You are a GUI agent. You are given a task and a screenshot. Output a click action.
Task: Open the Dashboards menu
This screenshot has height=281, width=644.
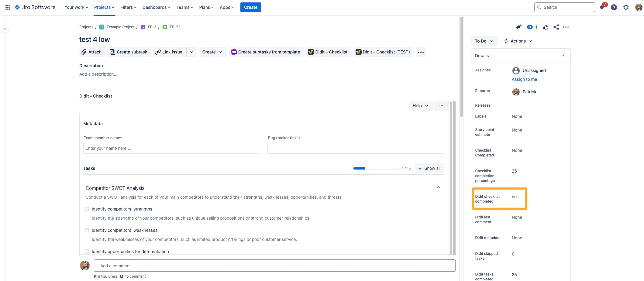(x=156, y=7)
